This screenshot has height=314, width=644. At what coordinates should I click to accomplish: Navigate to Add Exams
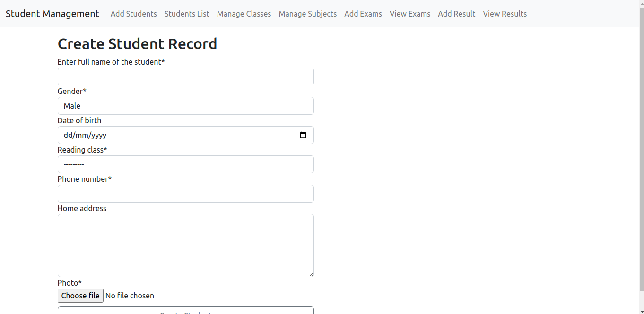(363, 14)
